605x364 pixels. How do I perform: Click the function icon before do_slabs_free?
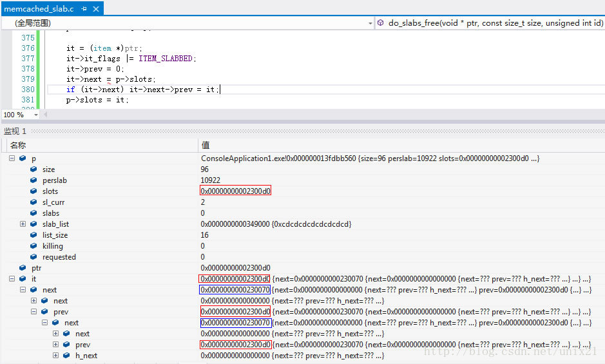tap(380, 23)
